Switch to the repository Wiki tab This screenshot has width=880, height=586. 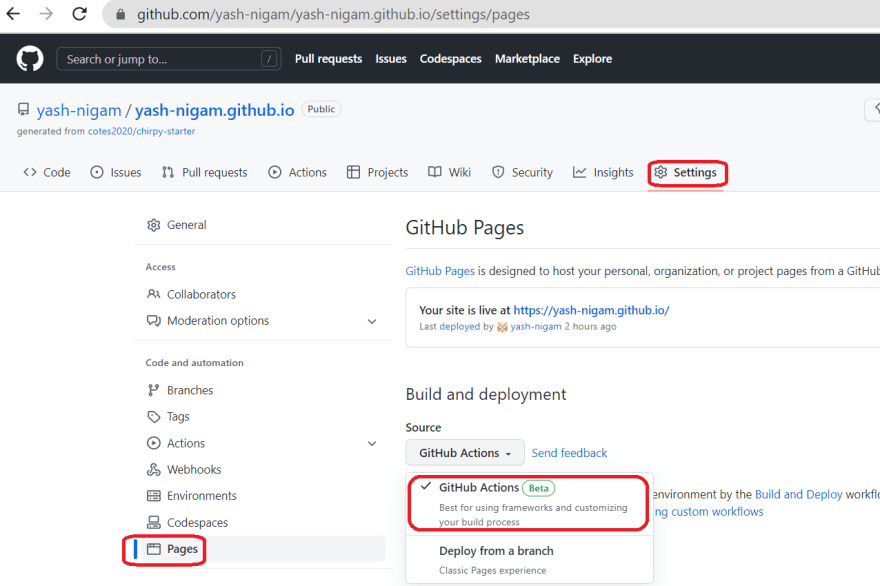tap(450, 172)
